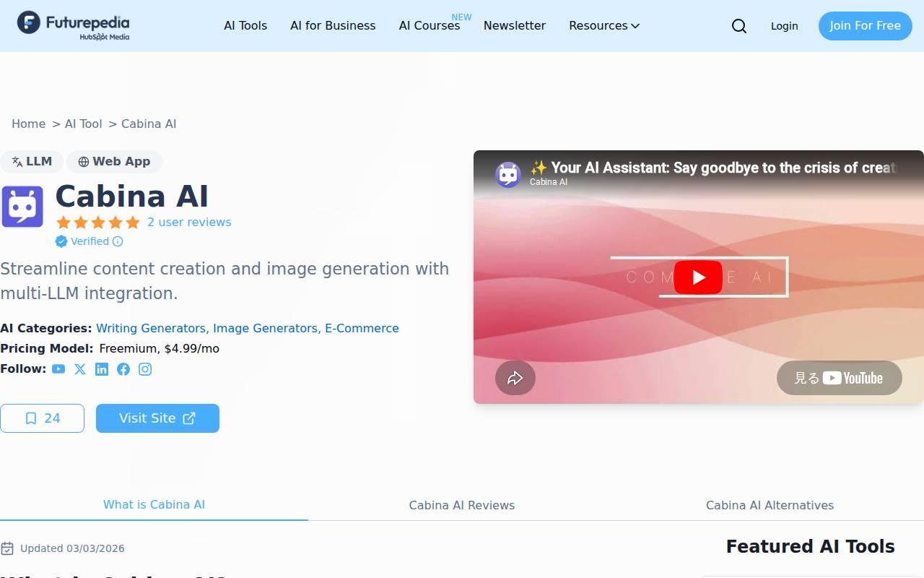Click the "Cabina AI" breadcrumb text

(x=149, y=124)
